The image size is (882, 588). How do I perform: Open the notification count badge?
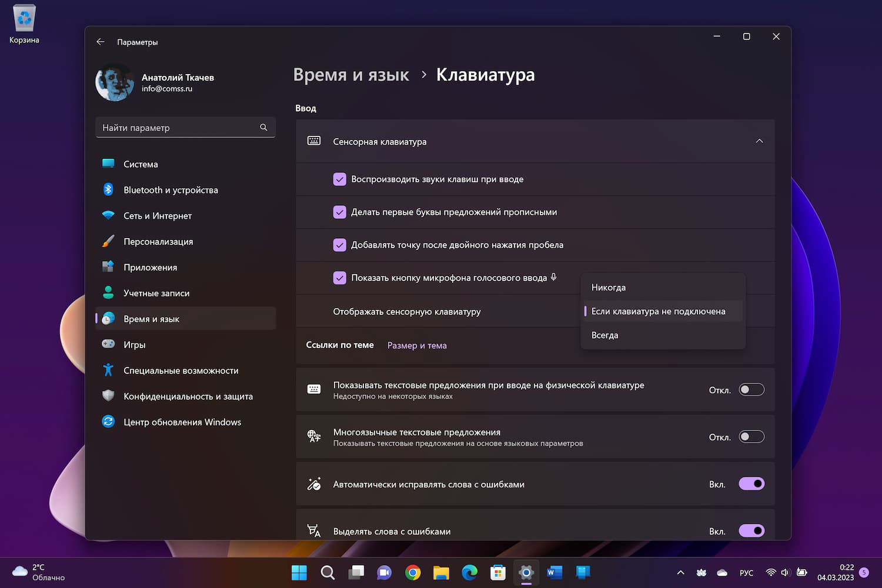(x=864, y=572)
